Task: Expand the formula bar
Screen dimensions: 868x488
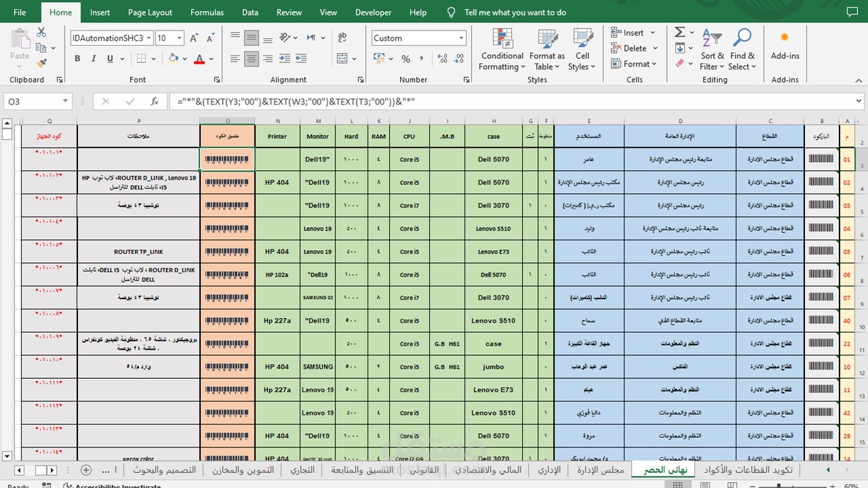Action: (859, 102)
